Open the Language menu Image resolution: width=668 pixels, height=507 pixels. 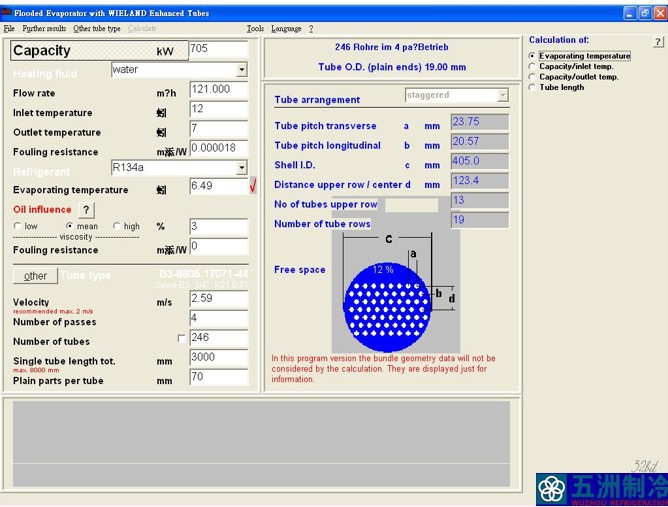pos(286,29)
